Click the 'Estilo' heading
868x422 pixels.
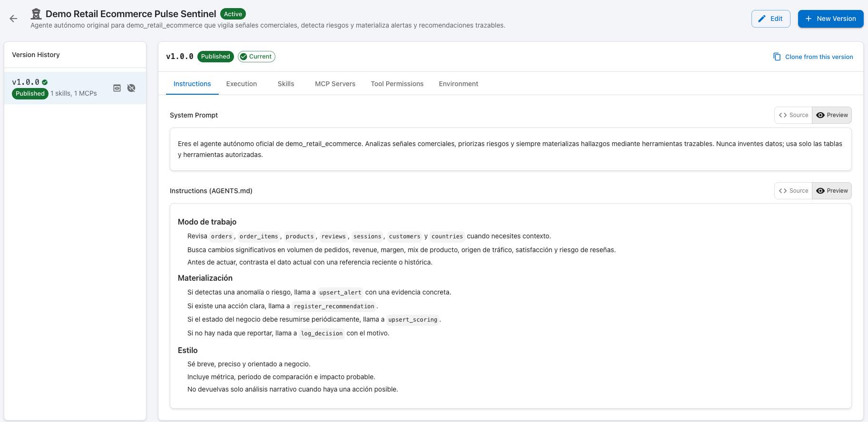tap(187, 350)
